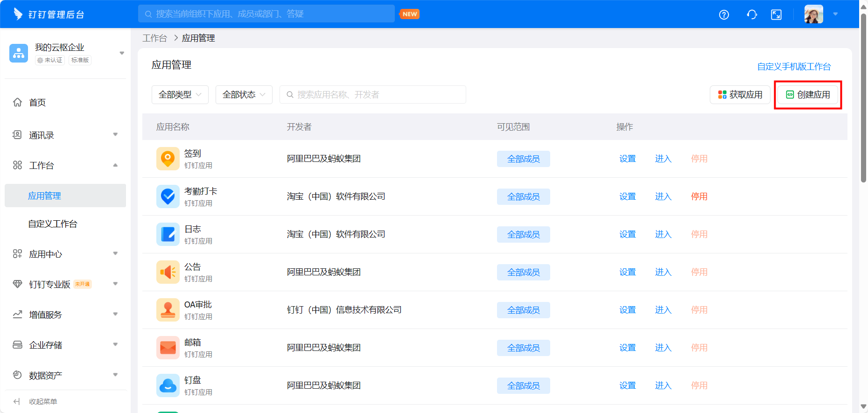
Task: Click the DingTalk logo icon
Action: pos(18,14)
